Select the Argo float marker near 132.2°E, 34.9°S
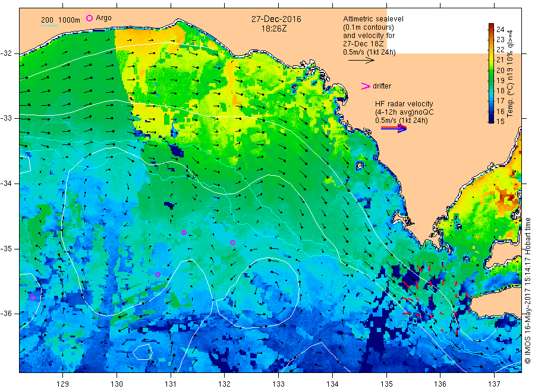The width and height of the screenshot is (535, 392). click(232, 243)
